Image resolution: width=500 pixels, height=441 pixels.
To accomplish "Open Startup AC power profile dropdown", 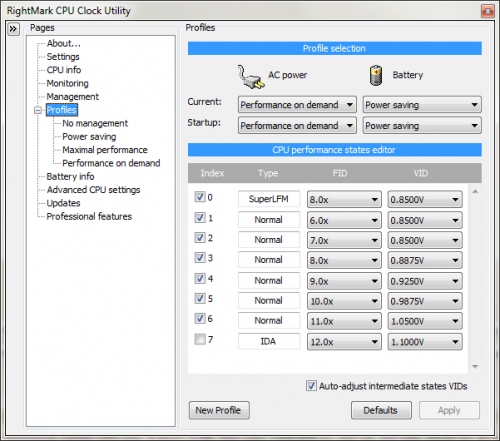I will (297, 126).
